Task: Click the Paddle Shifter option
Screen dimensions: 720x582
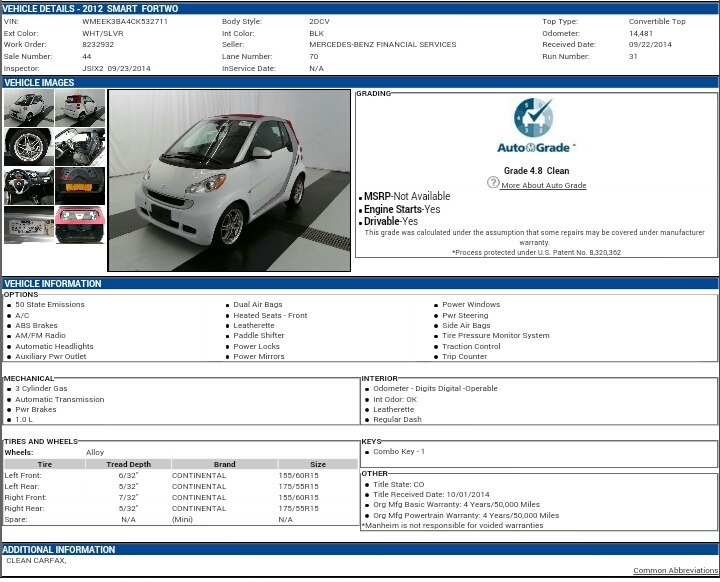Action: coord(259,335)
